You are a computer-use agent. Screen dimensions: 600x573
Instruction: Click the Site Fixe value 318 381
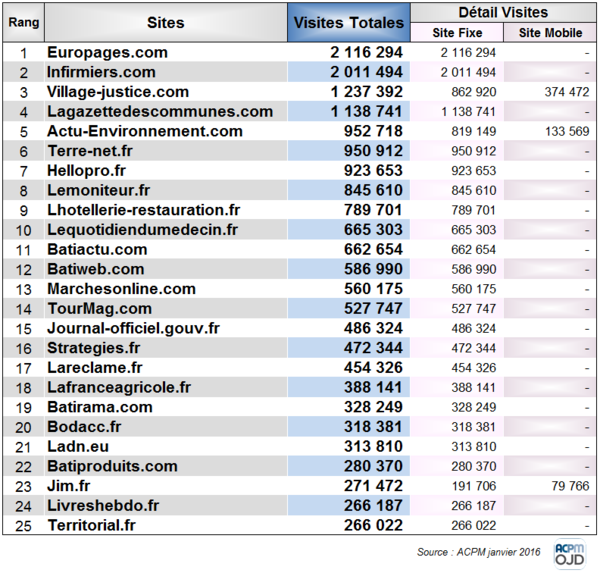pyautogui.click(x=474, y=427)
